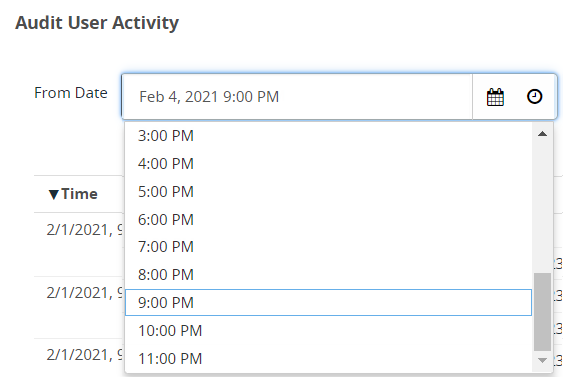563x377 pixels.
Task: Toggle the clock time picker icon
Action: [x=534, y=97]
